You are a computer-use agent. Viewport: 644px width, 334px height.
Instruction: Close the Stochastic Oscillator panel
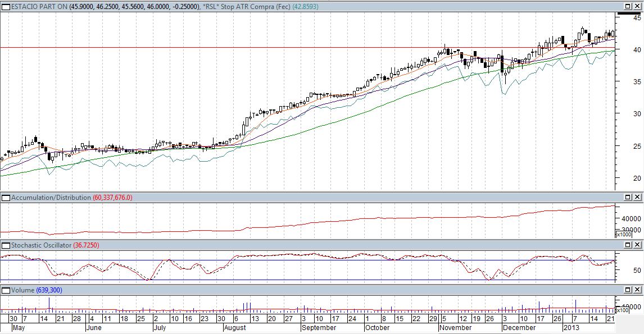pos(637,245)
